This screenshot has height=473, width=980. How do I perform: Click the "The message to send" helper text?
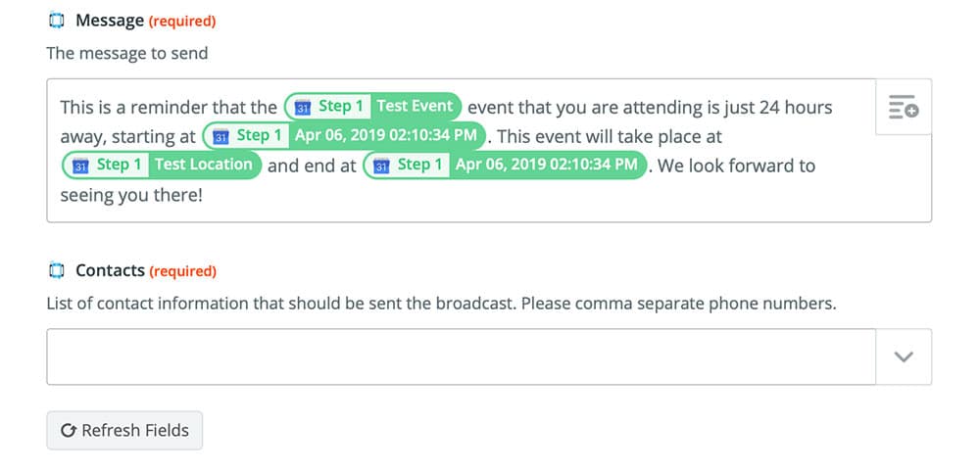127,53
